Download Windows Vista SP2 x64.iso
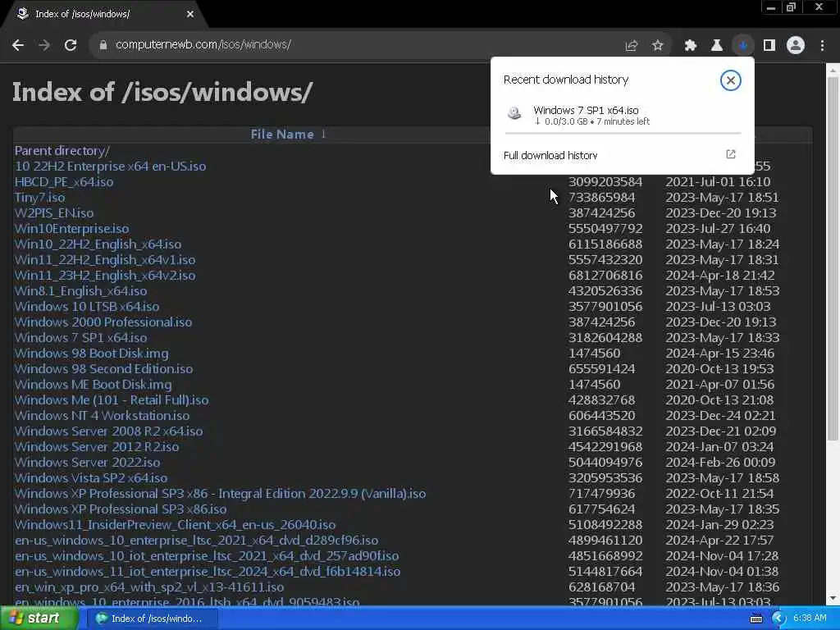Viewport: 840px width, 630px height. pos(91,477)
